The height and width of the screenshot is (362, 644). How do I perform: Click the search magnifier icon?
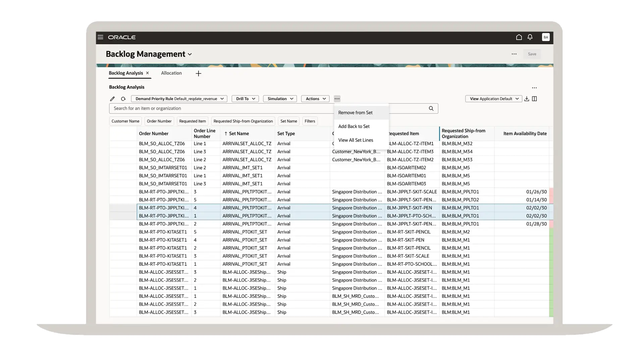[x=431, y=109]
